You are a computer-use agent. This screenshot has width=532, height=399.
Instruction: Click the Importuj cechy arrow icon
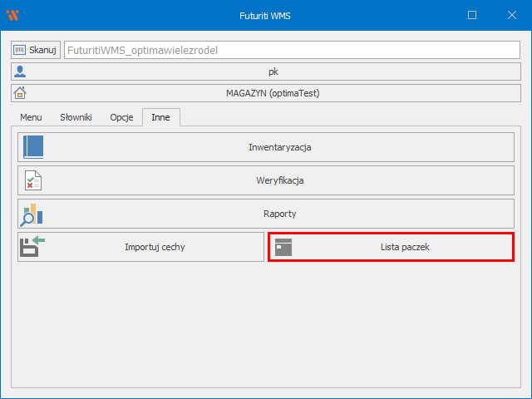[33, 247]
